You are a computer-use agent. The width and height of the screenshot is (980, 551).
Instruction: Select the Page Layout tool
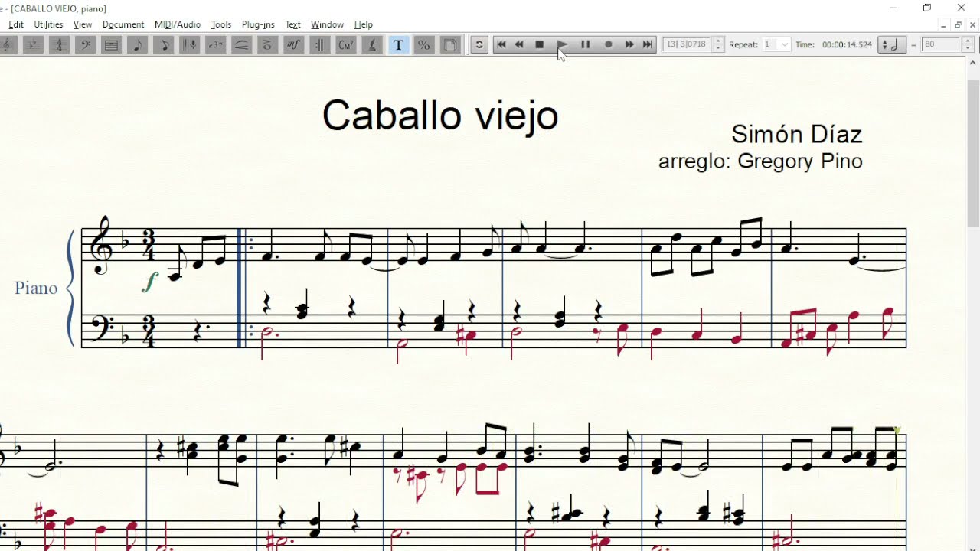point(450,45)
